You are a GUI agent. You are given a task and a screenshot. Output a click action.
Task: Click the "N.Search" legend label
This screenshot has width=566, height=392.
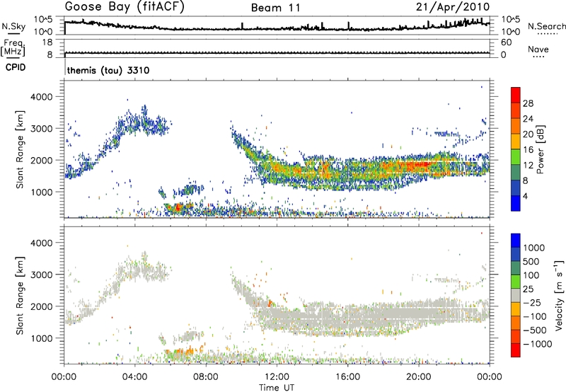pos(546,26)
